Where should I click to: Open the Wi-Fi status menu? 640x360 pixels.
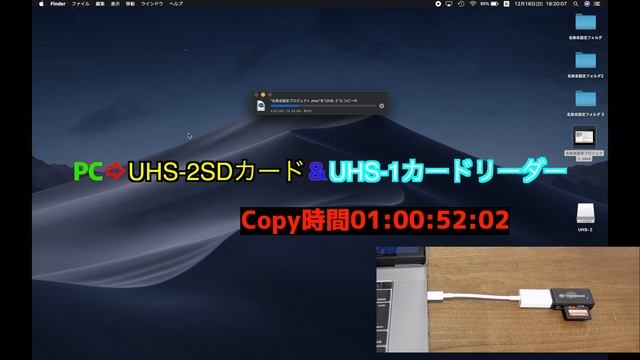pos(473,4)
